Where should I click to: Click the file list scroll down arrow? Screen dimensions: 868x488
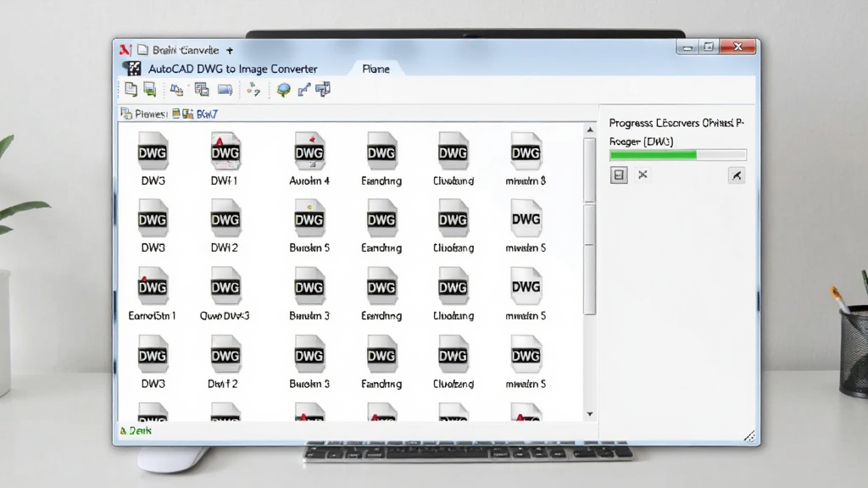pos(590,413)
